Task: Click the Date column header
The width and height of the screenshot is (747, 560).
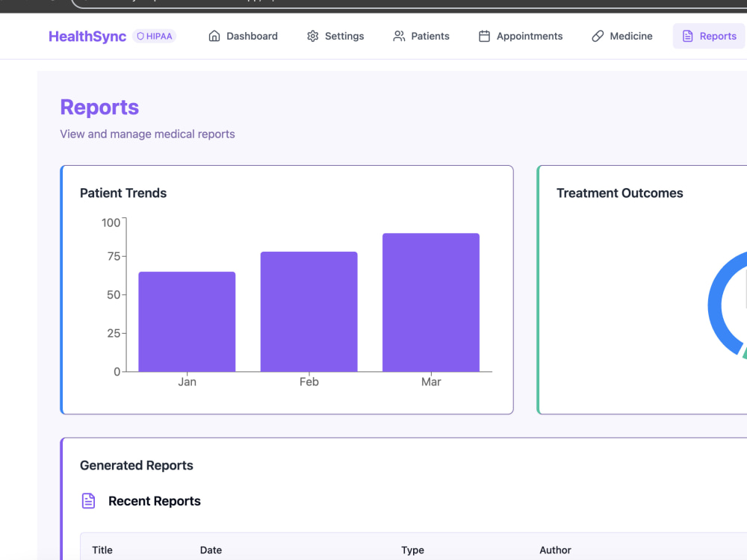Action: coord(211,550)
